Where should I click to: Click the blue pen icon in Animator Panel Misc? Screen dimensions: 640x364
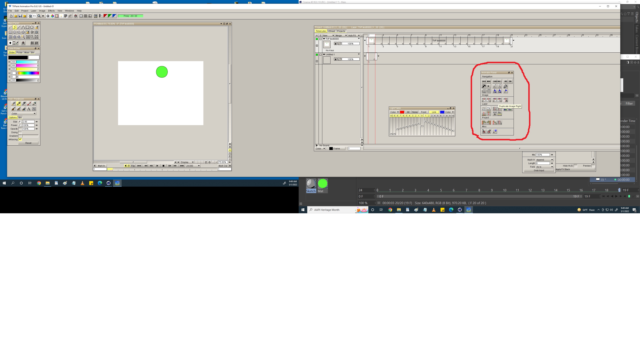[495, 131]
